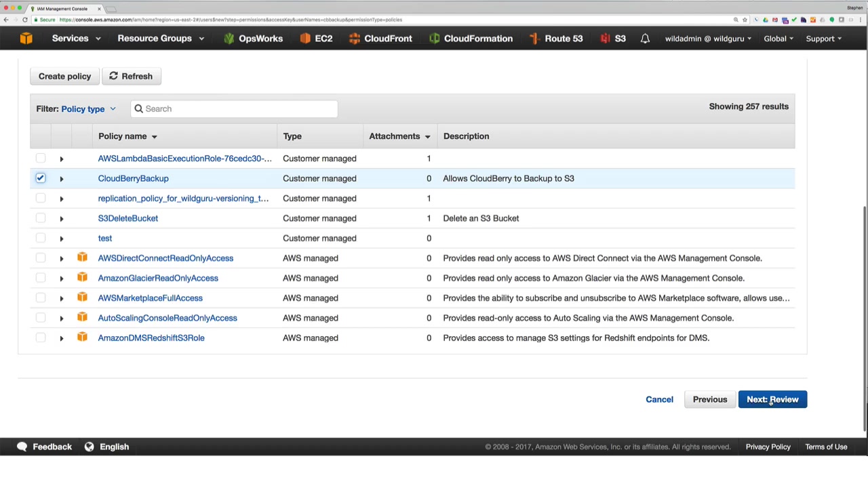Open the AmazonDMSRedshiftS3Role policy link
Image resolution: width=868 pixels, height=488 pixels.
151,338
